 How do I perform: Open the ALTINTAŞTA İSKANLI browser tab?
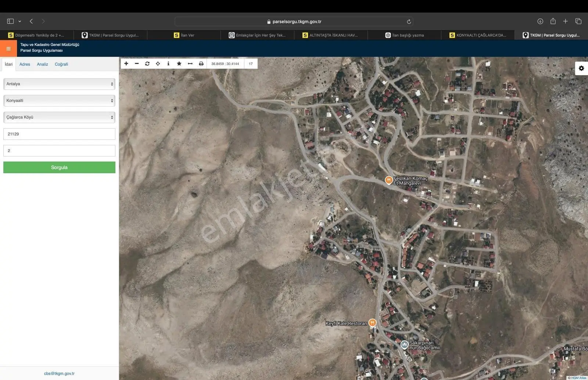[x=331, y=35]
